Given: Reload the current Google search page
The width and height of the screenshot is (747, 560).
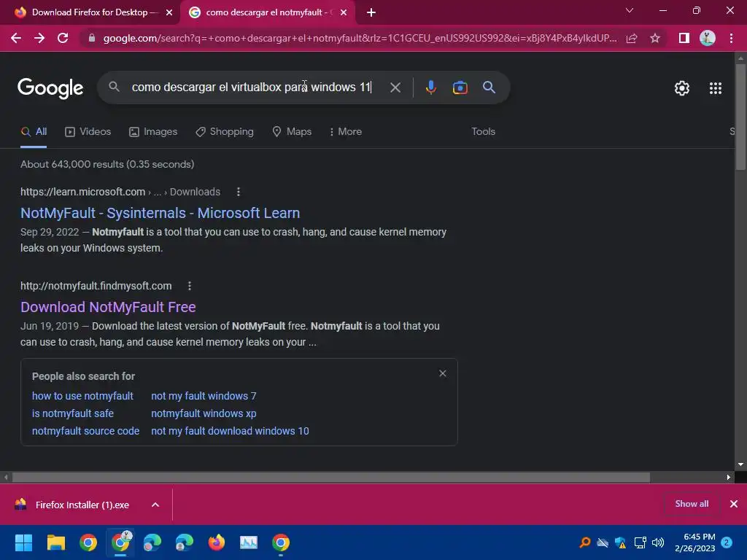Looking at the screenshot, I should click(63, 38).
